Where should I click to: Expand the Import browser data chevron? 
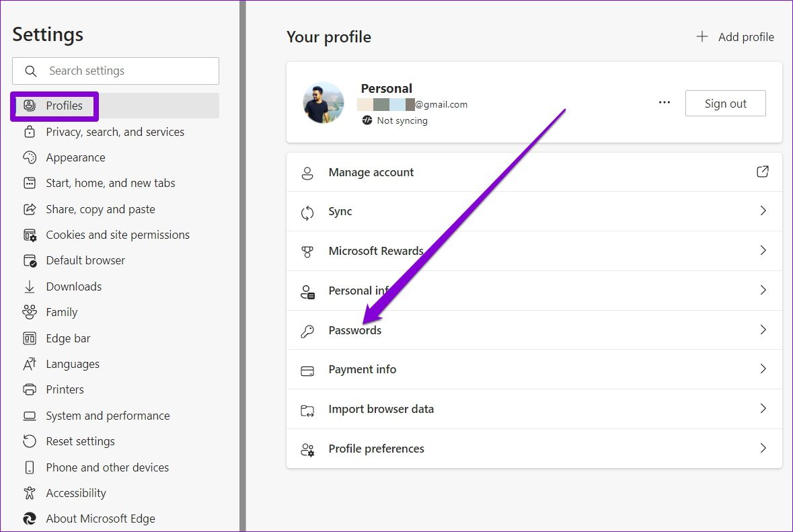[x=763, y=408]
